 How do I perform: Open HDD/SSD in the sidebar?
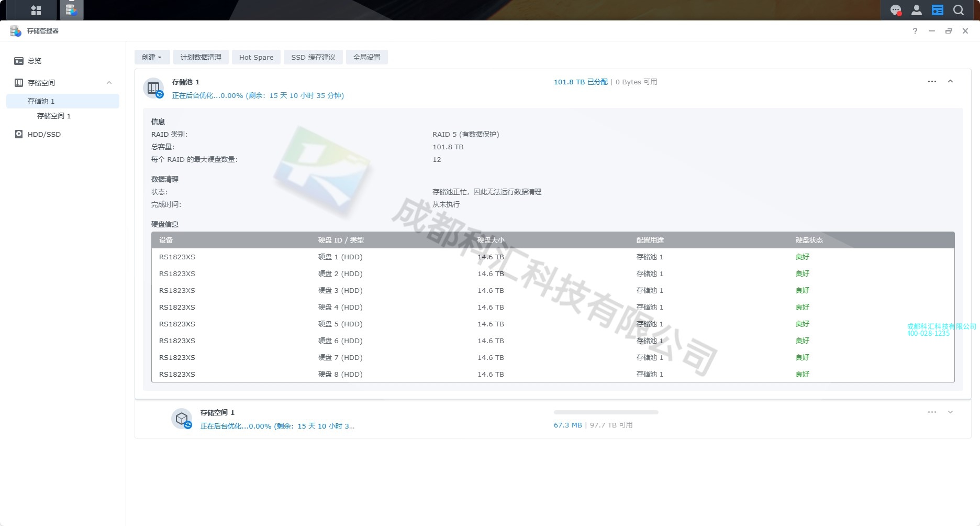[44, 134]
